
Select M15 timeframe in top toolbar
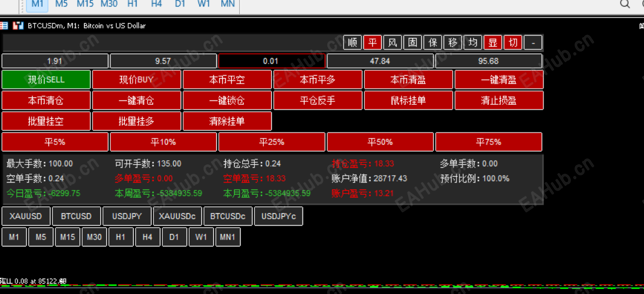pos(85,4)
